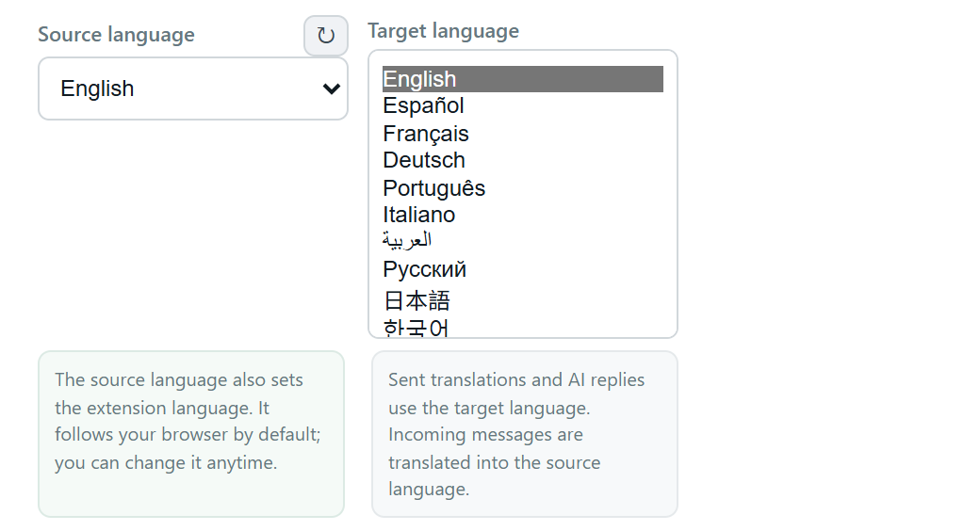Click the hint about sent translations and AI replies
The height and width of the screenshot is (531, 980).
[524, 434]
